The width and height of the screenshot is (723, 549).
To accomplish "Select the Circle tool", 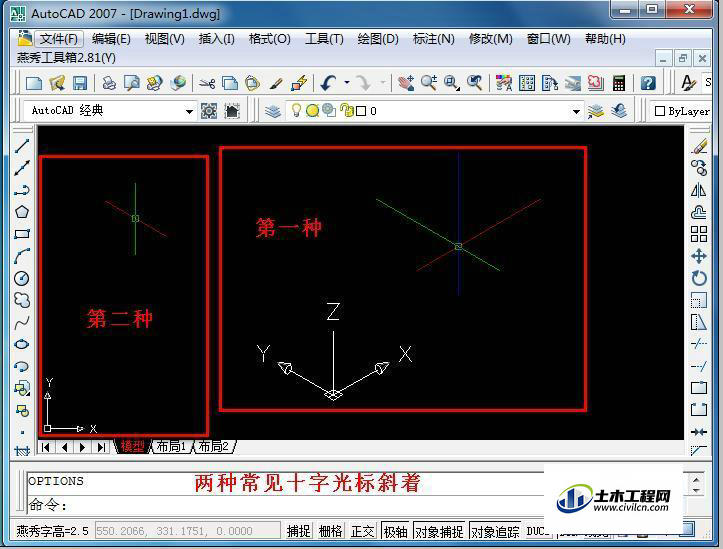I will click(22, 278).
